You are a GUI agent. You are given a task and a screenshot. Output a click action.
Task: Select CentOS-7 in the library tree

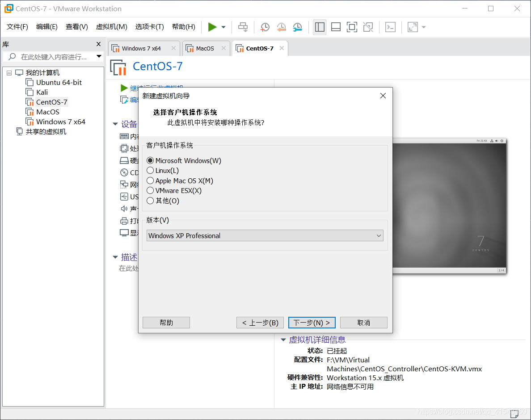pos(51,102)
